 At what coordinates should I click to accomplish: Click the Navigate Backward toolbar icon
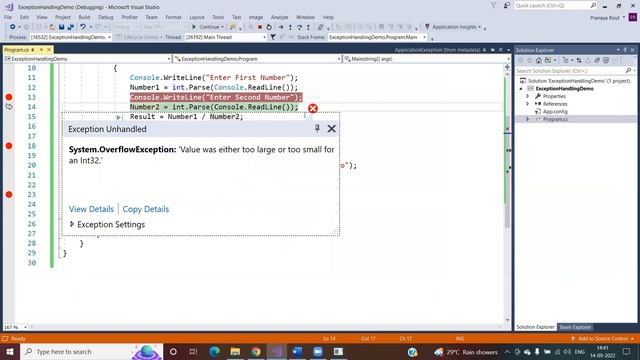coord(13,27)
